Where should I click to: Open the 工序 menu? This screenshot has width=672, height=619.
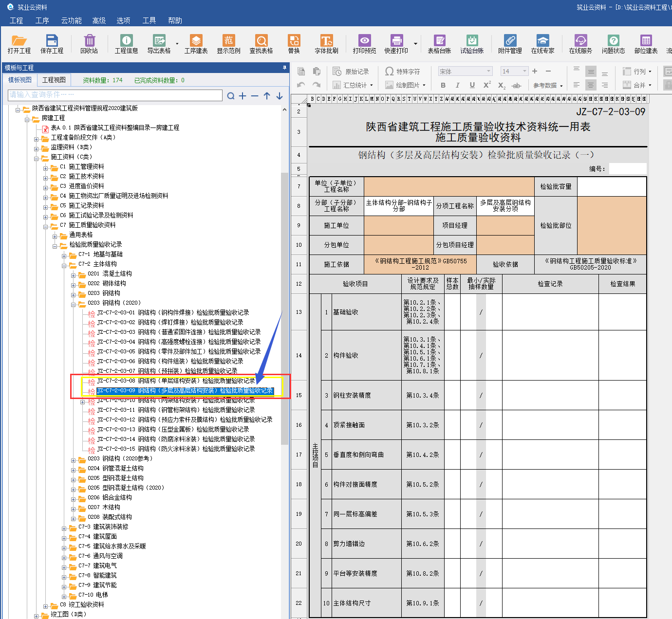[42, 20]
